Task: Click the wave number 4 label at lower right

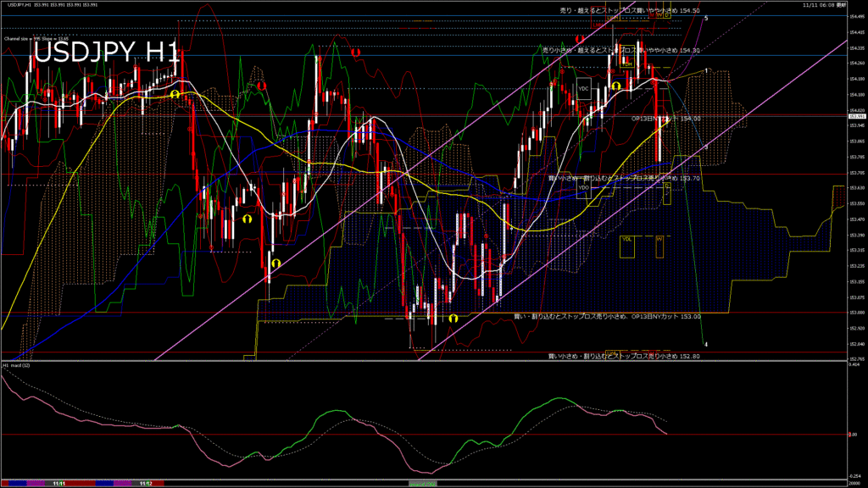Action: coord(707,345)
